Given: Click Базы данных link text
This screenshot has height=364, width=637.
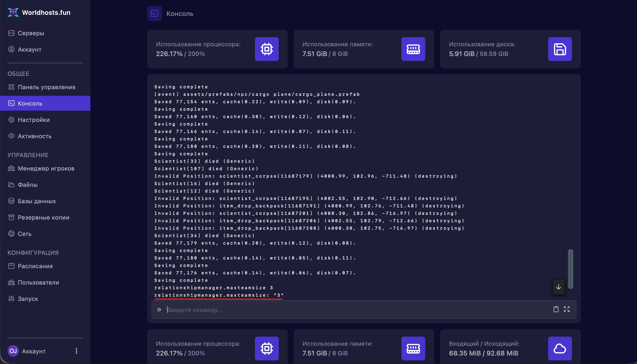Looking at the screenshot, I should point(37,201).
